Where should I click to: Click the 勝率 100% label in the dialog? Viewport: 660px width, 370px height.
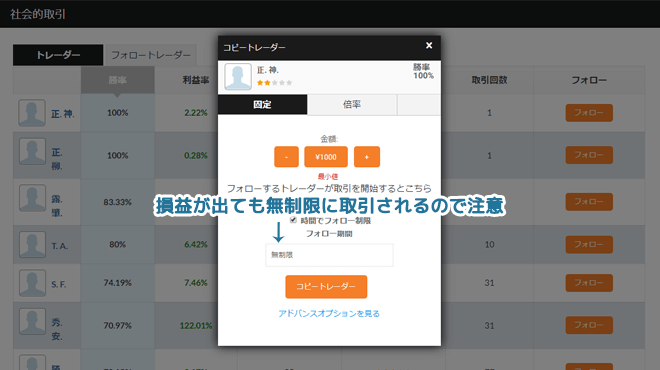click(x=423, y=72)
